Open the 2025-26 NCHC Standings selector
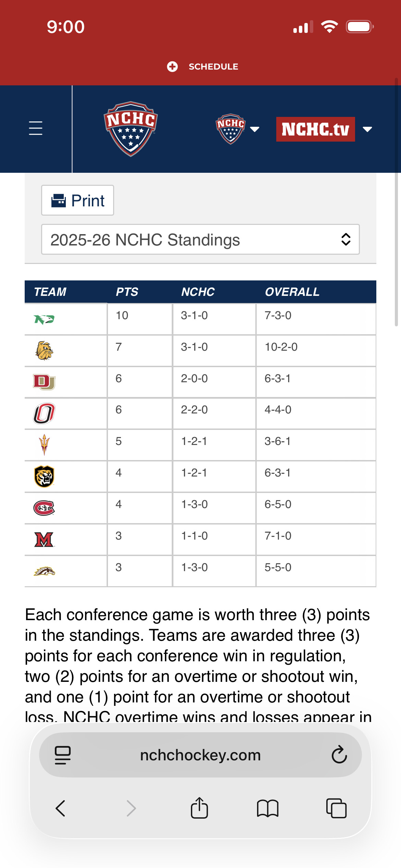Image resolution: width=401 pixels, height=868 pixels. [x=200, y=240]
